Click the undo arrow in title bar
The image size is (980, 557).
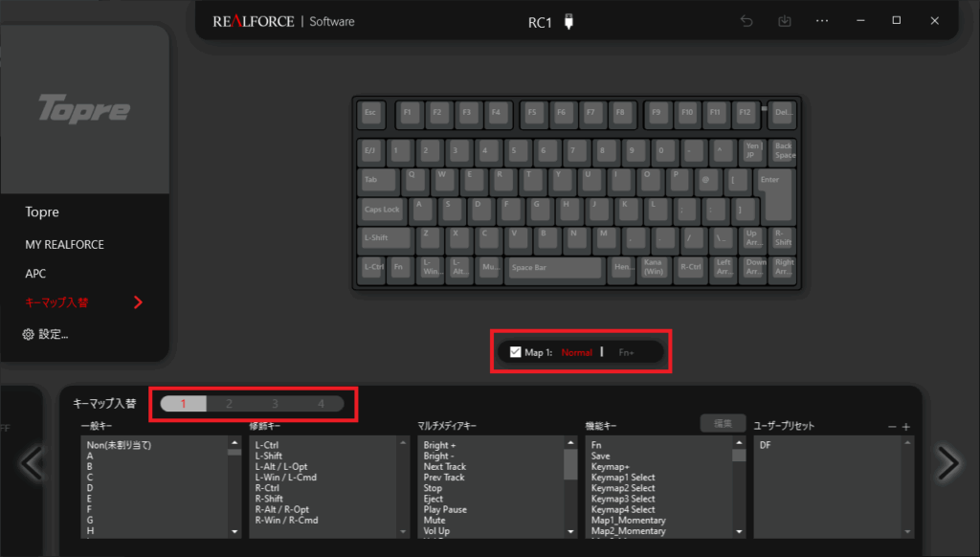point(746,21)
